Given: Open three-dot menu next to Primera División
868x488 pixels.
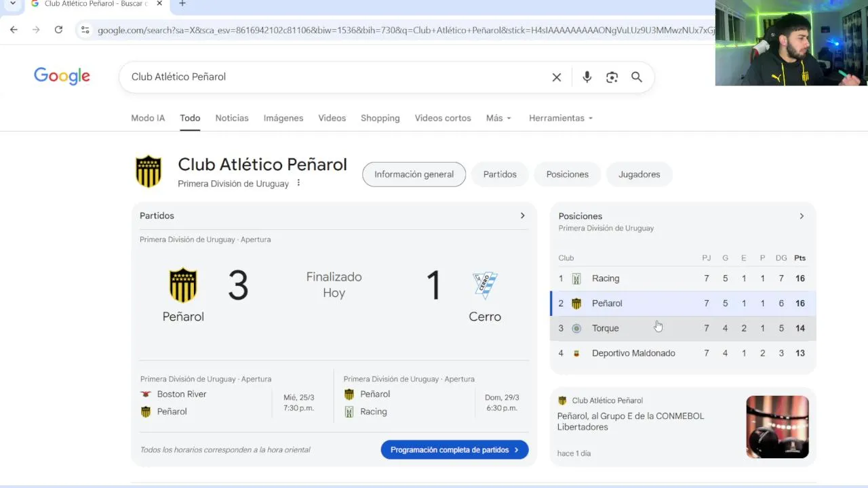Looking at the screenshot, I should (x=298, y=183).
